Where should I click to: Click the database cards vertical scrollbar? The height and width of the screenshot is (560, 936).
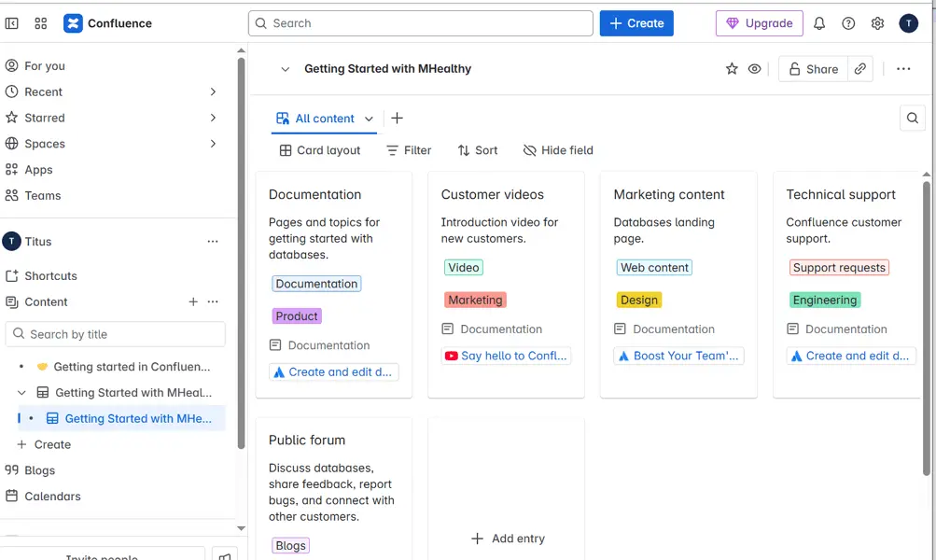click(927, 329)
